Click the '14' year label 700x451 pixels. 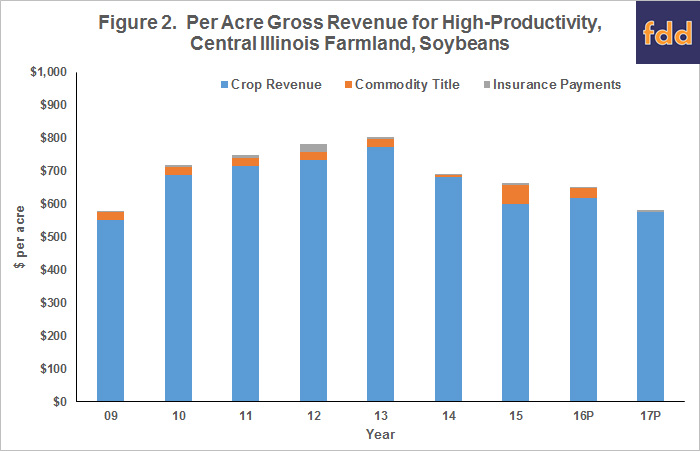point(449,416)
